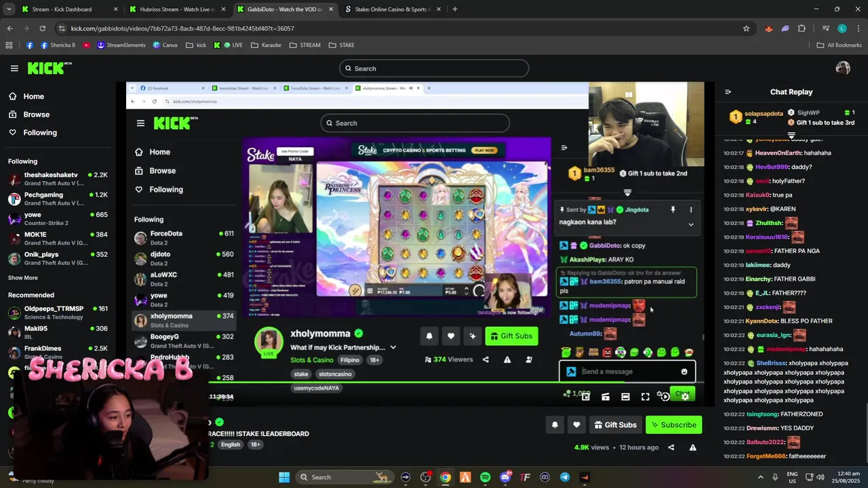
Task: Click the Gift Subs button
Action: pyautogui.click(x=616, y=425)
